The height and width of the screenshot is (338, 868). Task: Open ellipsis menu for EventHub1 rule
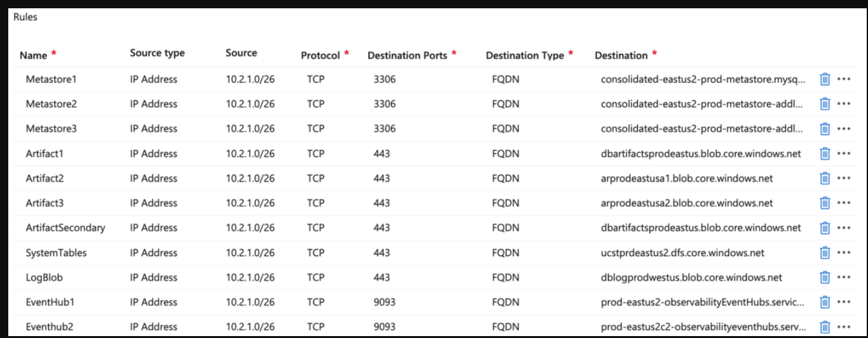[844, 302]
